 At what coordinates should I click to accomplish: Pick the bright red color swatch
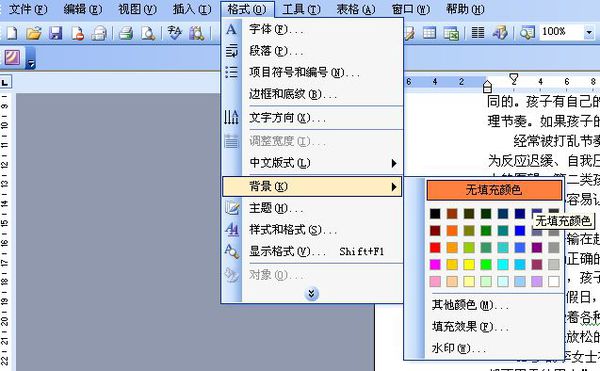click(x=435, y=247)
